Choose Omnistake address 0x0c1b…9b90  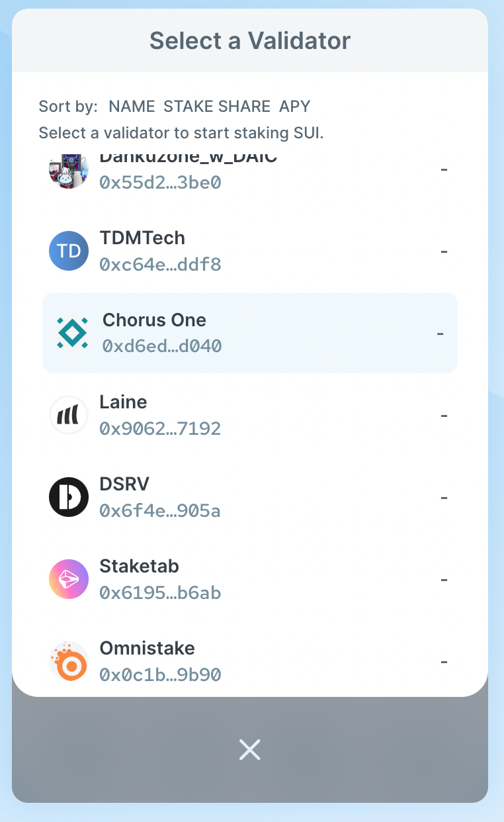tap(160, 675)
